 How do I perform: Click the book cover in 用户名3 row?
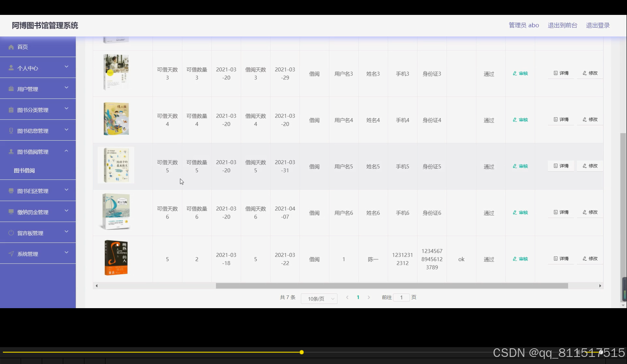pyautogui.click(x=116, y=72)
